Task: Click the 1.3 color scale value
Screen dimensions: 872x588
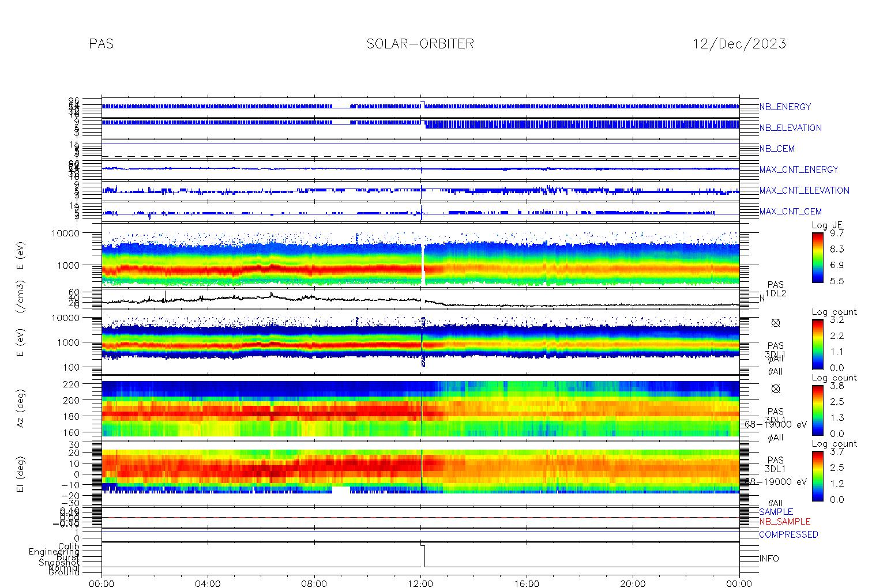Action: click(837, 417)
